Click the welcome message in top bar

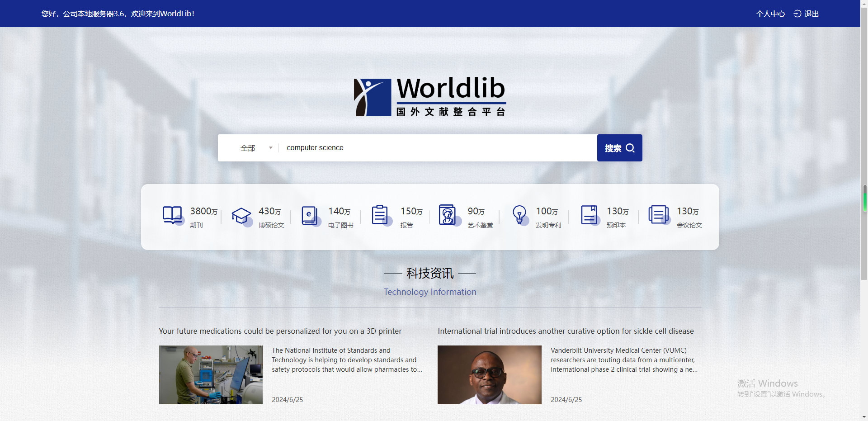(118, 14)
